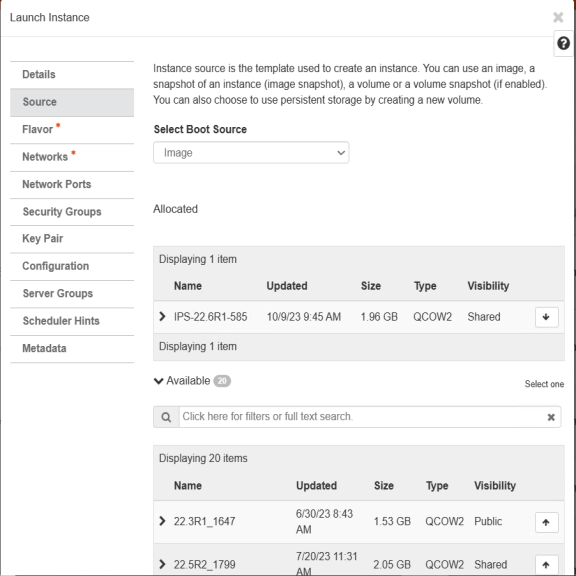This screenshot has height=576, width=576.
Task: Click the search magnifier icon
Action: tap(166, 417)
